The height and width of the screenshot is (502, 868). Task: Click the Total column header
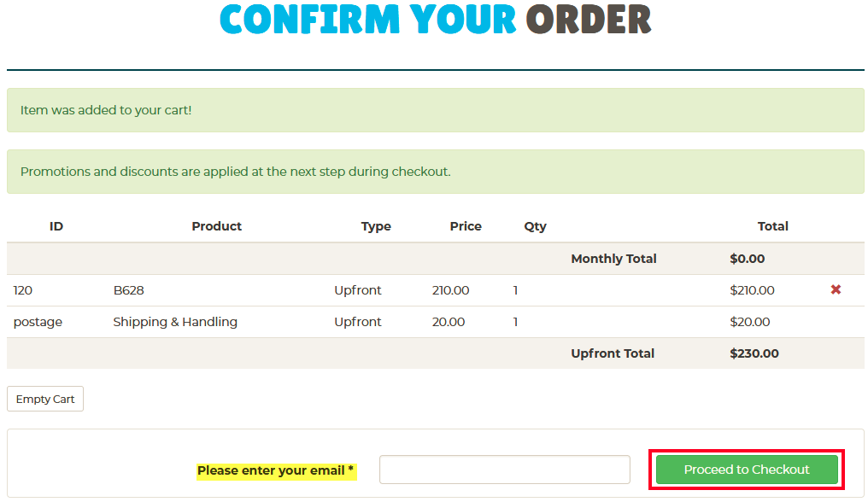pyautogui.click(x=773, y=226)
